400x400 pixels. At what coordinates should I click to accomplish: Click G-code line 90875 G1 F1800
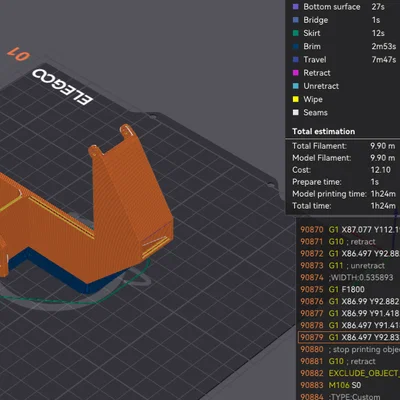pos(349,289)
